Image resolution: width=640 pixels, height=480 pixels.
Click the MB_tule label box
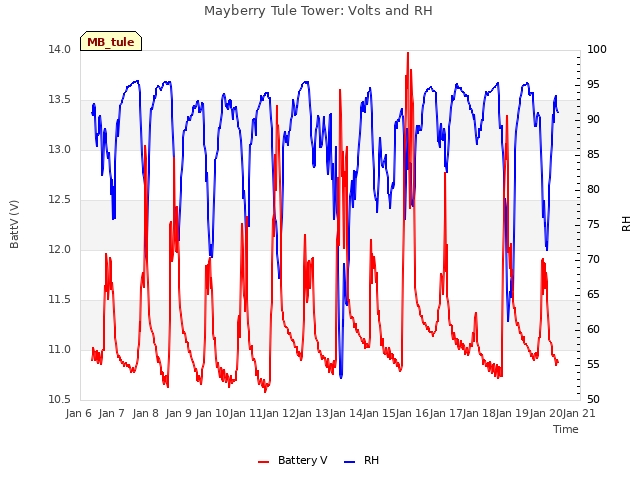coord(111,41)
